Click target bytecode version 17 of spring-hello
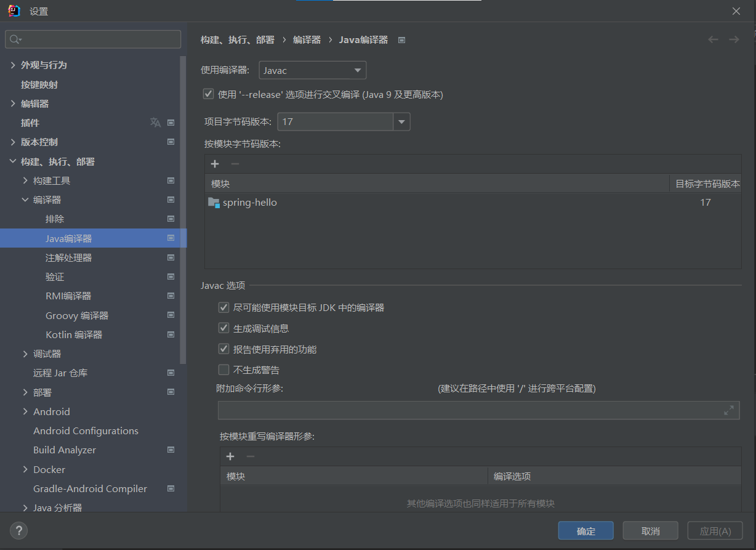 tap(706, 202)
